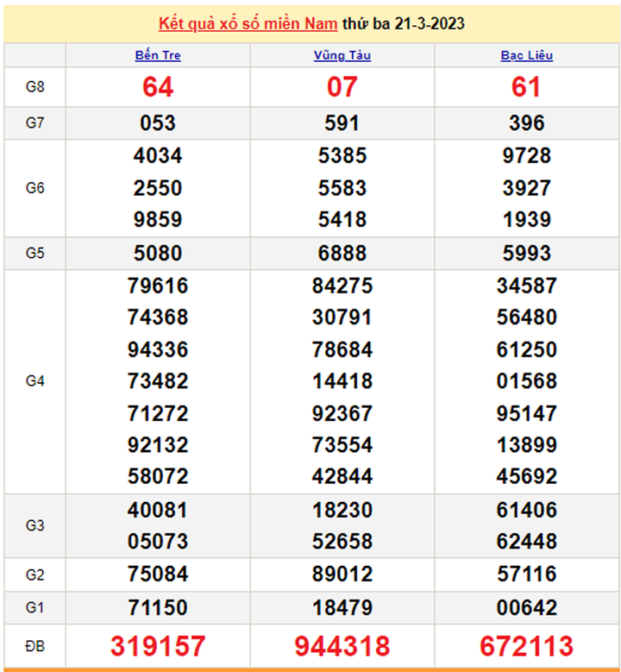Click the red G8 number 64
The height and width of the screenshot is (672, 621).
point(158,87)
